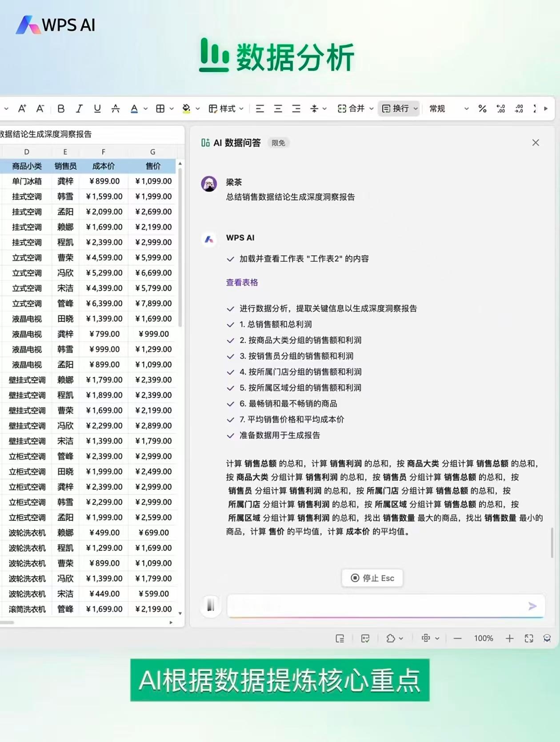Select the 滚筒洗衣机 cell
Screen dimensions: 560x742
27,609
